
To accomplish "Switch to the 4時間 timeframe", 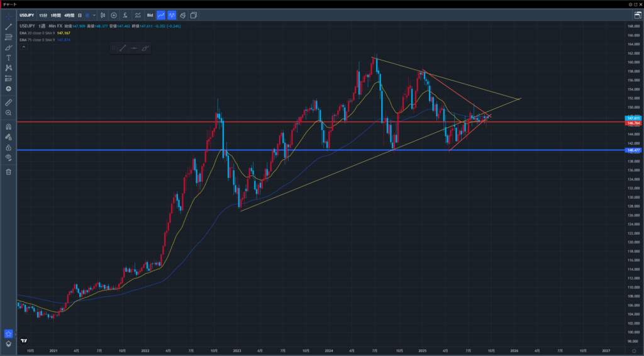I will [69, 15].
